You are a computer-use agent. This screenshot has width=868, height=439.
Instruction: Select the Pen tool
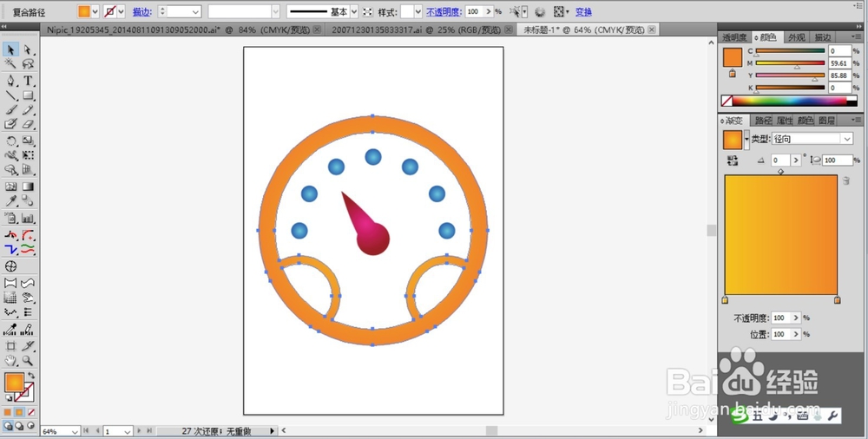(10, 81)
